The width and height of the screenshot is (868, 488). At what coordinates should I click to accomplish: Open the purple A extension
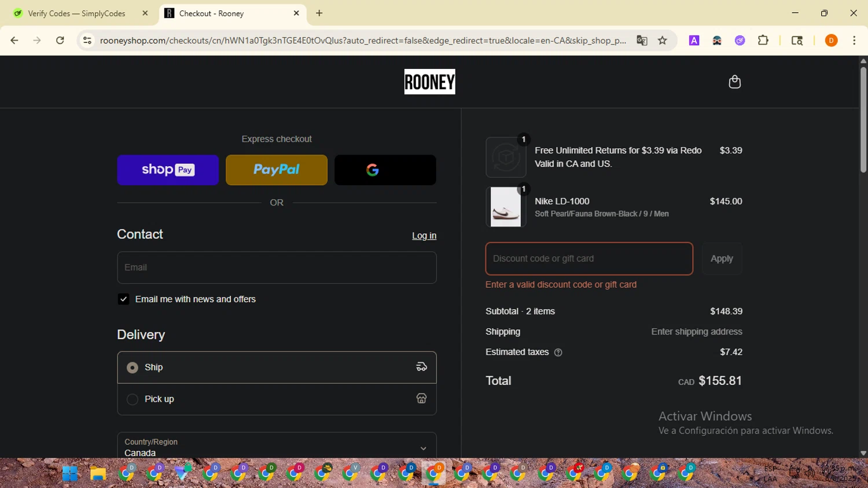694,41
